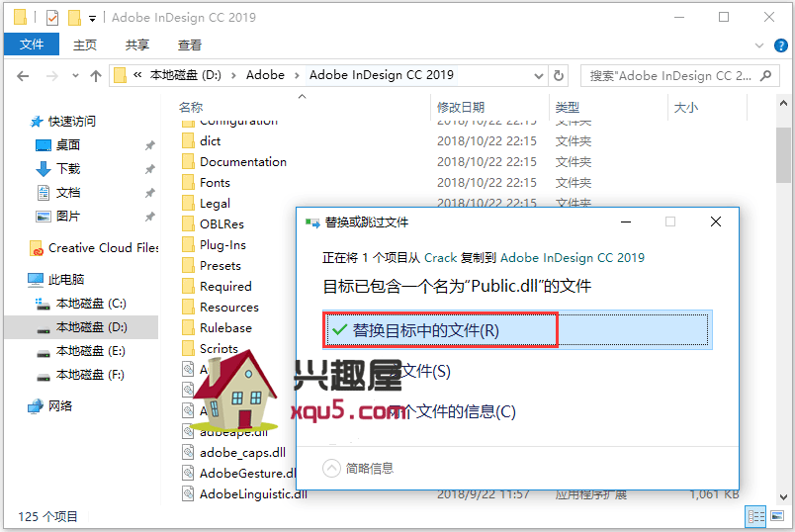
Task: Click the adobe_caps.dll file icon
Action: [188, 452]
